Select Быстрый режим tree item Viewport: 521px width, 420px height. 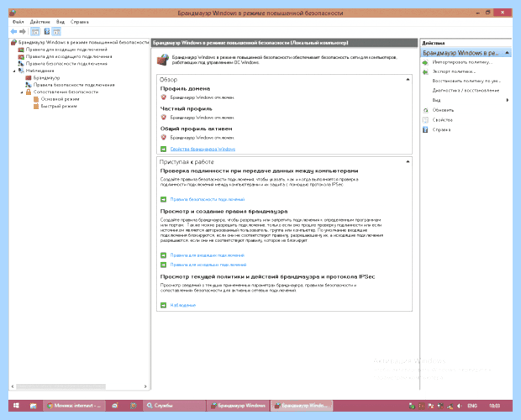[x=59, y=106]
